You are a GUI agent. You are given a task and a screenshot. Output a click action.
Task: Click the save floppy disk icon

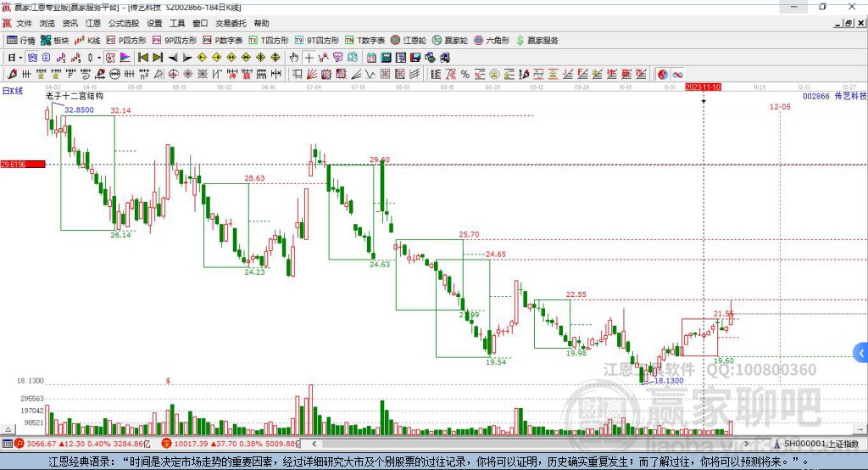coord(415,58)
